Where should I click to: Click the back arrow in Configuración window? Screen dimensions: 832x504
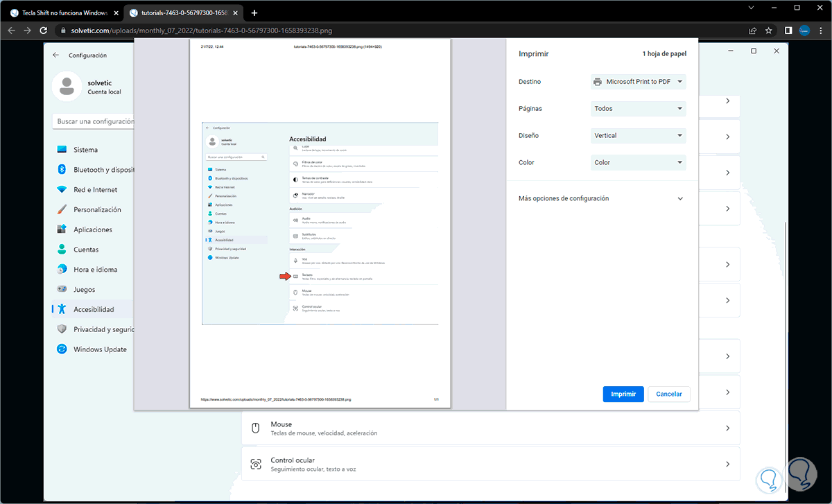click(55, 55)
